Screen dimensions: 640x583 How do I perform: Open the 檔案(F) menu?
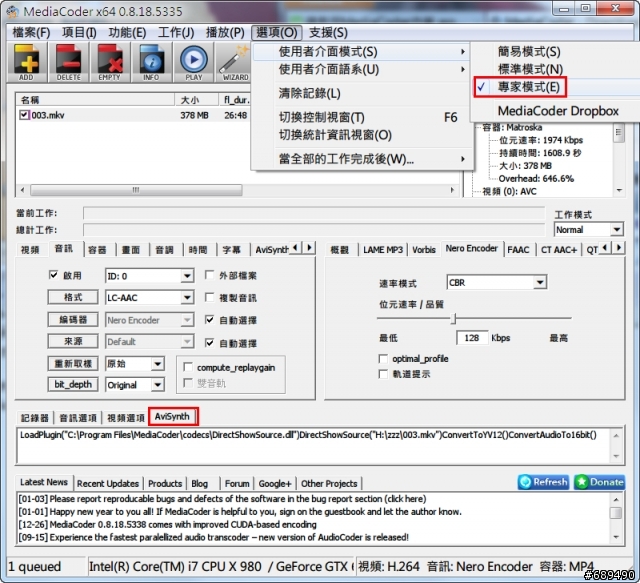[x=31, y=32]
